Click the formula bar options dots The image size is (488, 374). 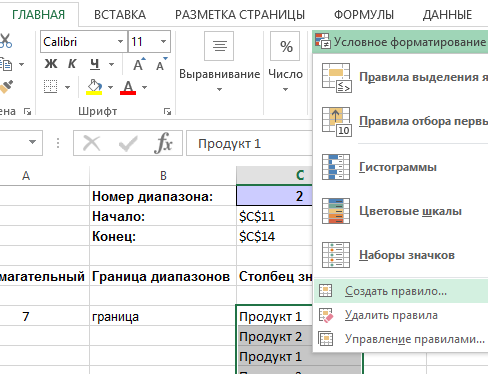[x=58, y=143]
